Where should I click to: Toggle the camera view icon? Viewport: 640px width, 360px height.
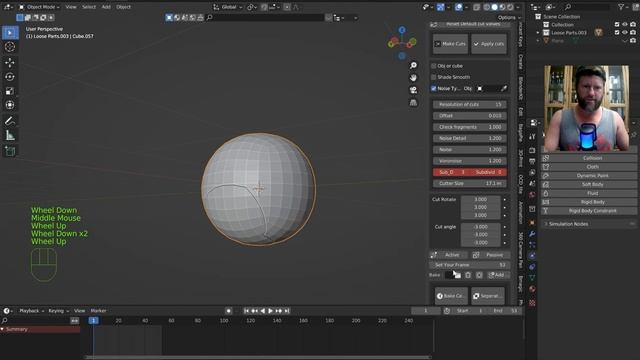click(413, 90)
